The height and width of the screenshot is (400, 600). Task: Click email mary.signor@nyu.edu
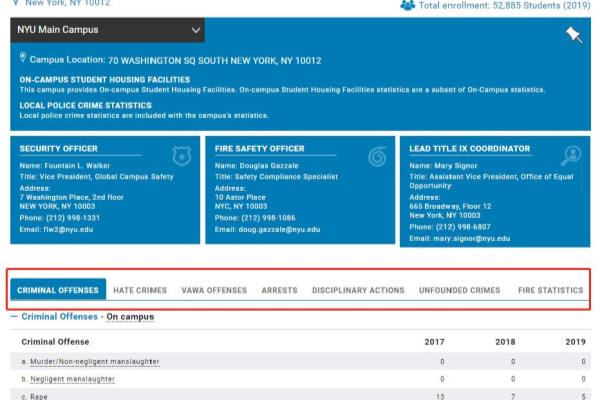click(471, 238)
